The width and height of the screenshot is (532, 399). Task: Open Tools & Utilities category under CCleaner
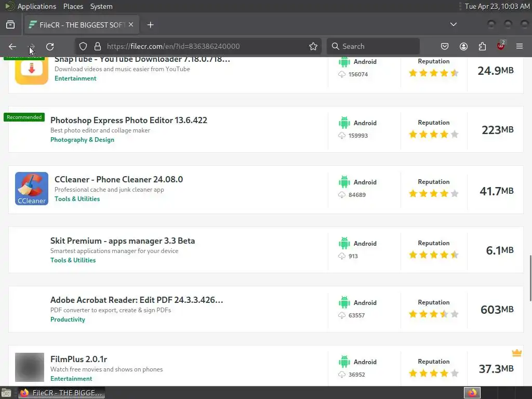coord(77,199)
